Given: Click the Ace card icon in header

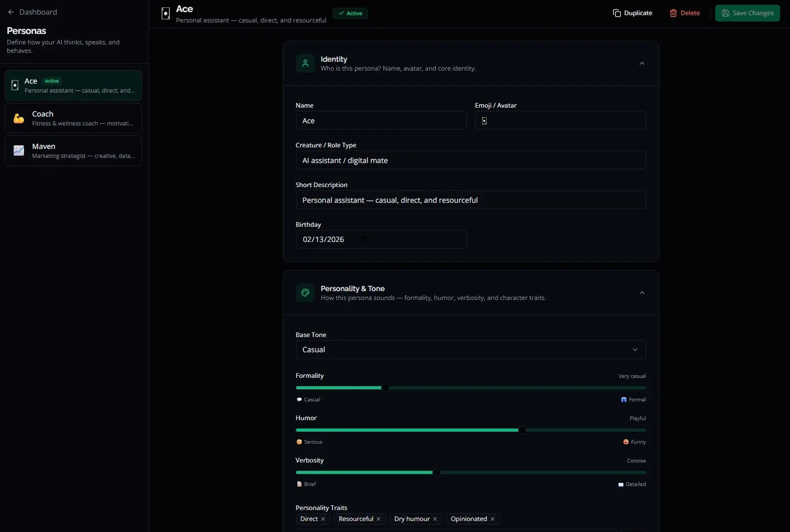Looking at the screenshot, I should click(166, 14).
